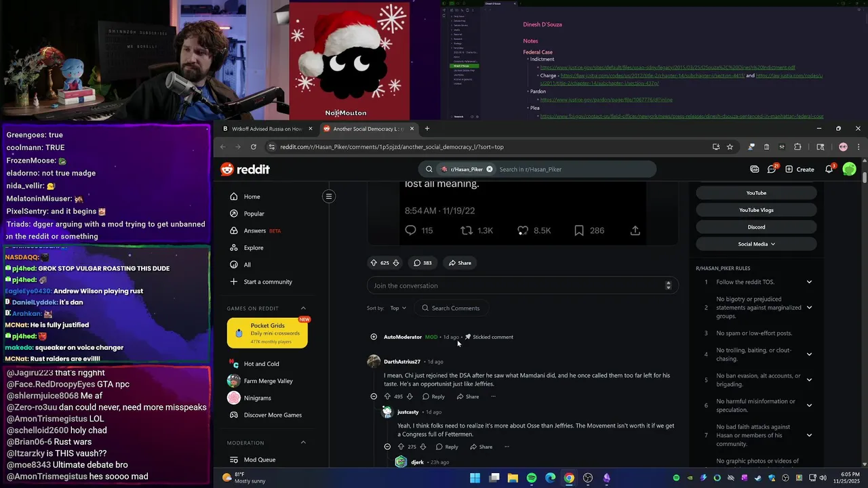
Task: Open more options on DarthAstrius27's comment
Action: 493,396
